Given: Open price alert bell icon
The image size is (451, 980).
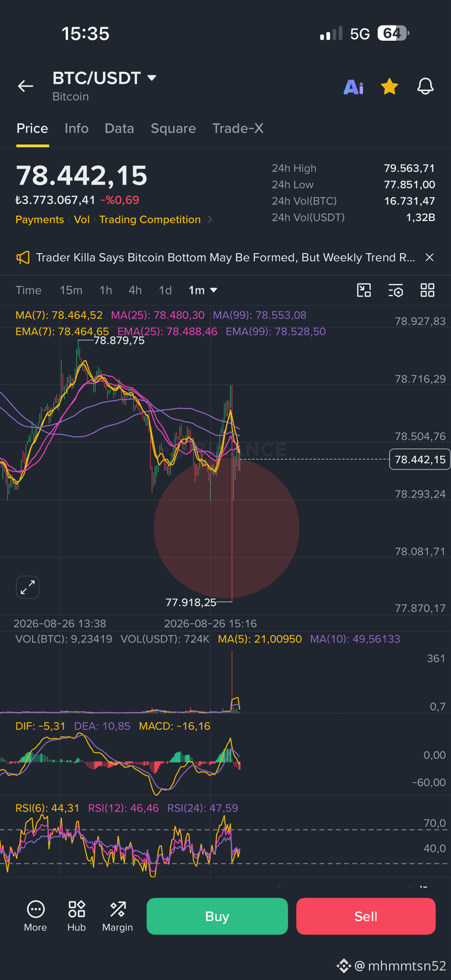Looking at the screenshot, I should click(425, 86).
